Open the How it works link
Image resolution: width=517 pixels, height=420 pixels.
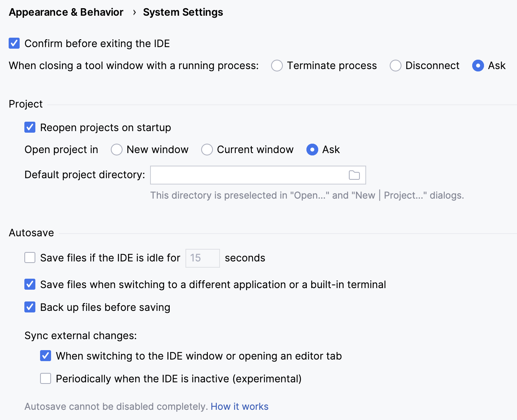[x=240, y=406]
